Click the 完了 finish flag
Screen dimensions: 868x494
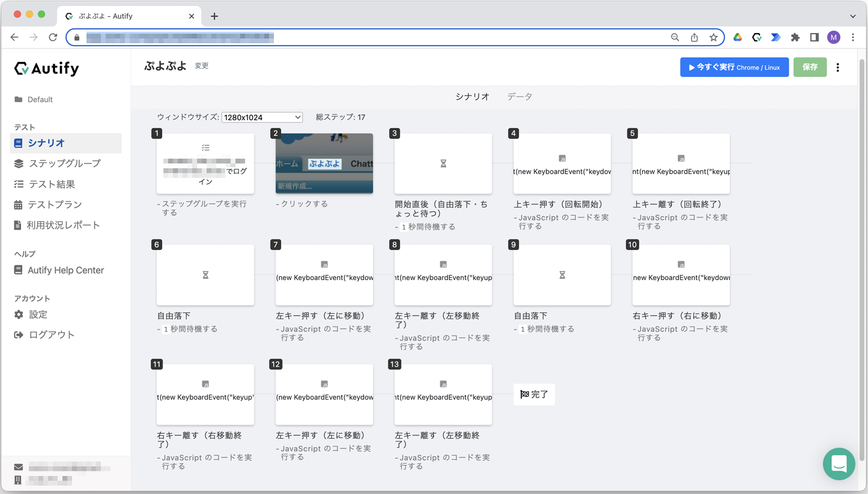click(534, 394)
